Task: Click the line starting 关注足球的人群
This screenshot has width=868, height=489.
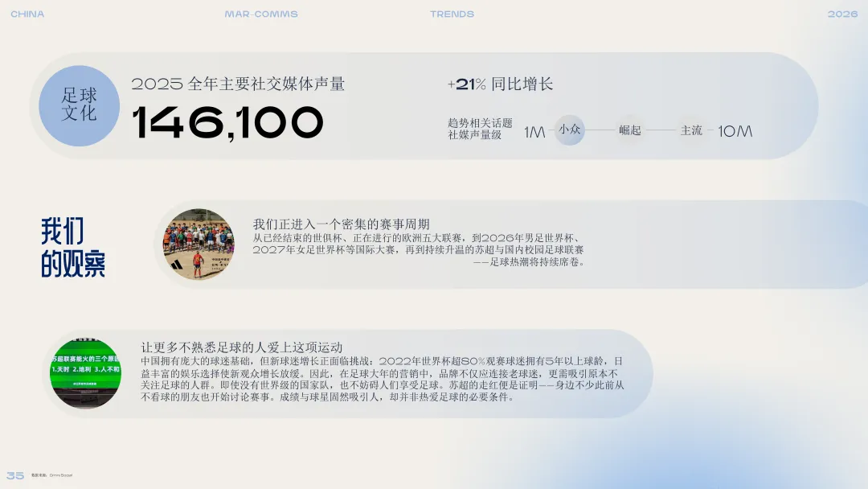Action: tap(383, 385)
